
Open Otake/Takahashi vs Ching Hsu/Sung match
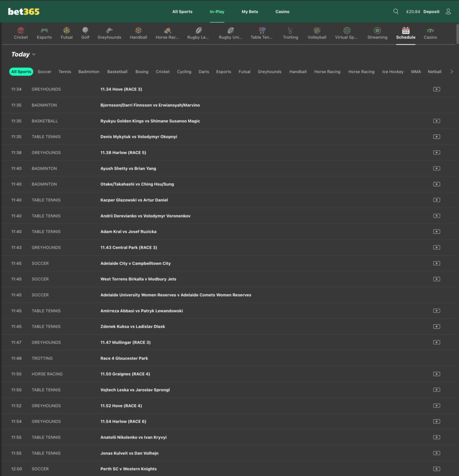(137, 184)
